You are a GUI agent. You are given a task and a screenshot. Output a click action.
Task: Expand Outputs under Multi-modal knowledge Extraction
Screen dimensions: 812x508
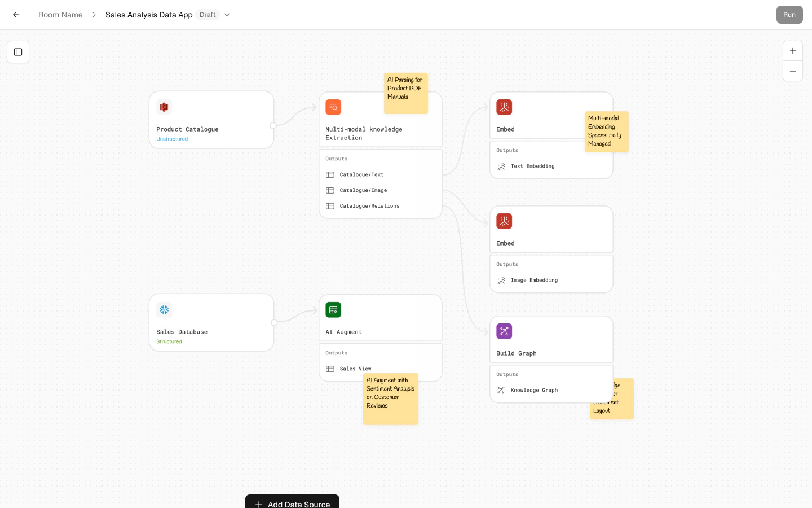[337, 159]
